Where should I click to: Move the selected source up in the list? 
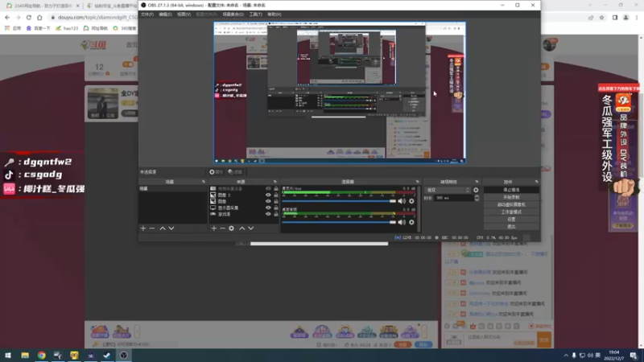point(242,228)
